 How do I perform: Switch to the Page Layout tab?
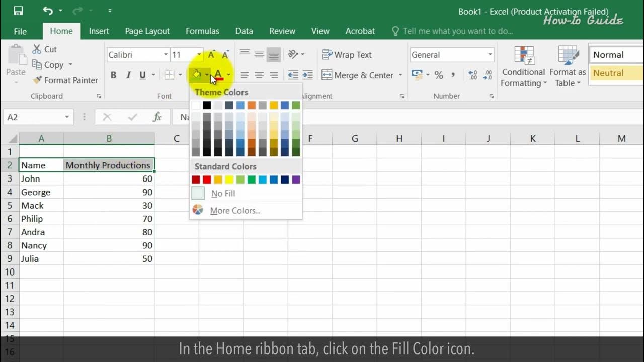tap(147, 31)
